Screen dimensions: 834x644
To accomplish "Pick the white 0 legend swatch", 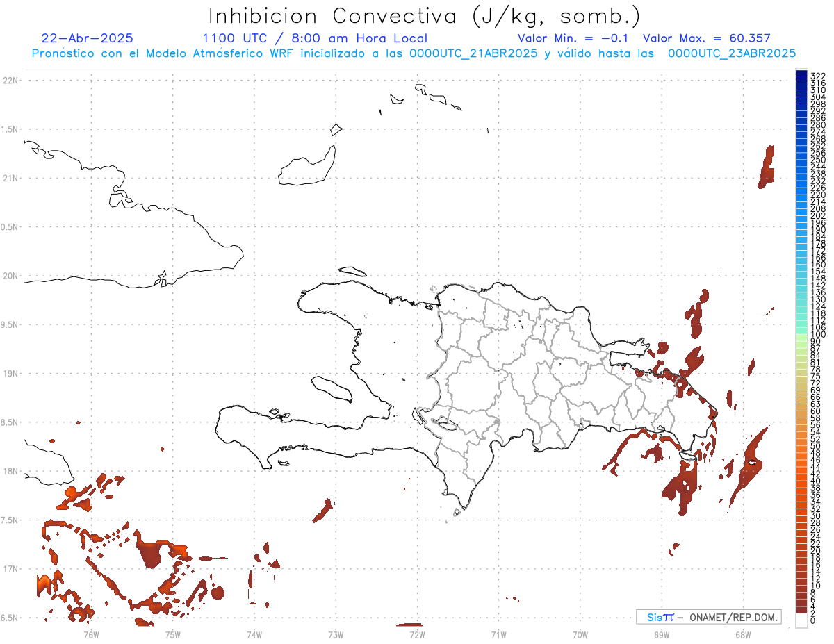I will [801, 620].
